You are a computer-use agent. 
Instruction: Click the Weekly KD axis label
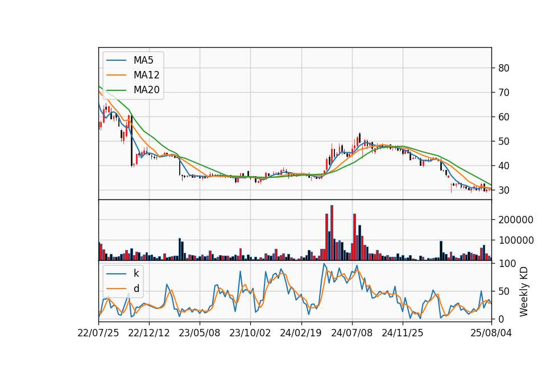(524, 291)
